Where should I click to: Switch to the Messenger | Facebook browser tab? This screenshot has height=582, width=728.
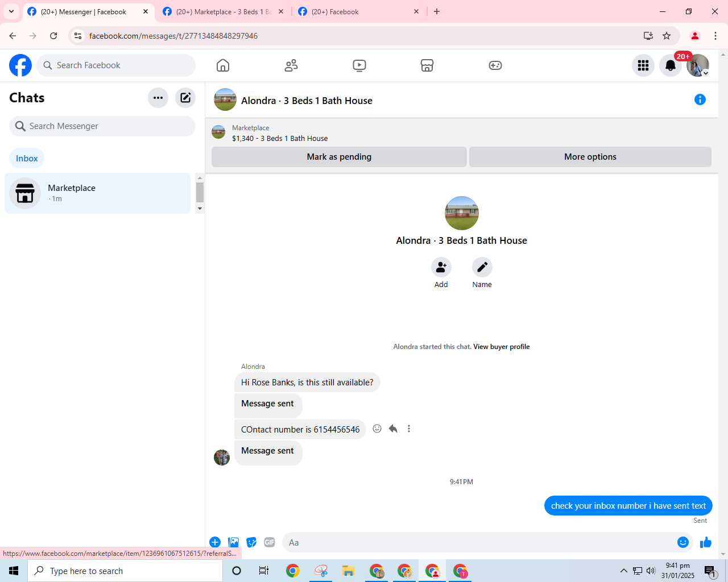click(x=88, y=11)
